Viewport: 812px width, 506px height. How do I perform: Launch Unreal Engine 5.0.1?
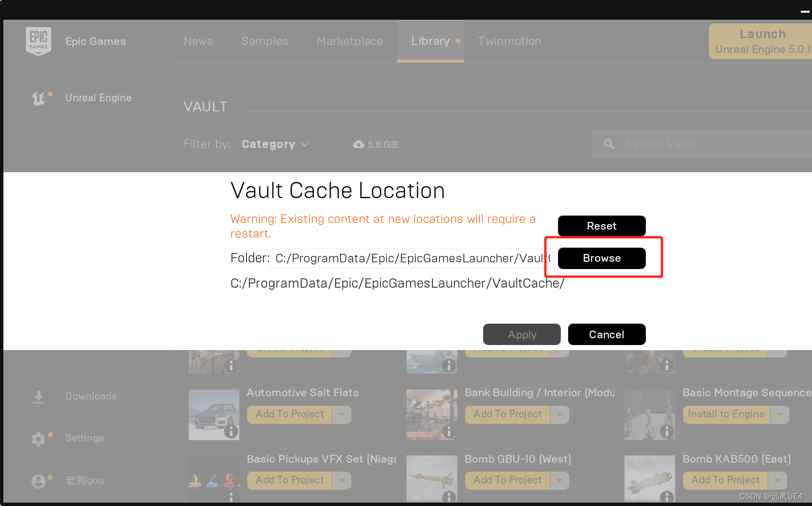point(760,42)
